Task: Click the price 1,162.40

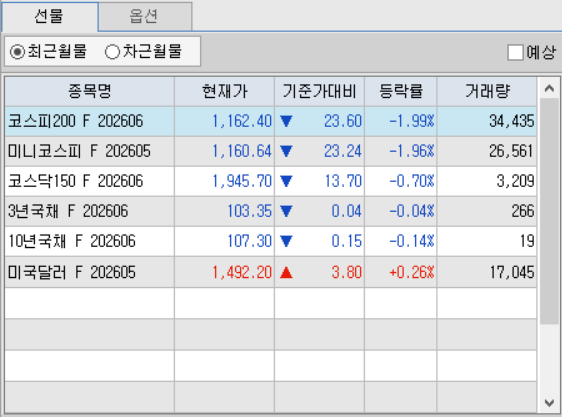Action: (242, 121)
